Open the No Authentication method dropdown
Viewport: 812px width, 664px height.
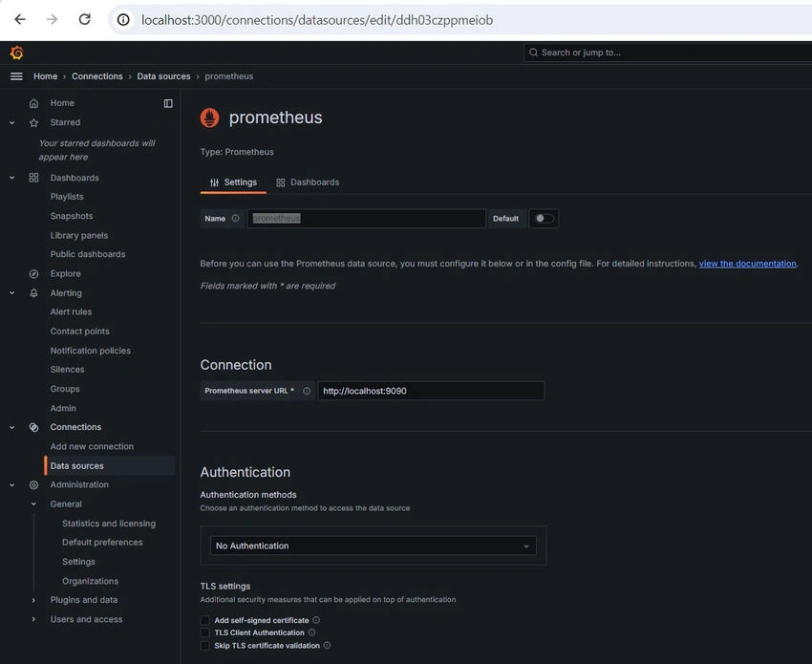(374, 546)
